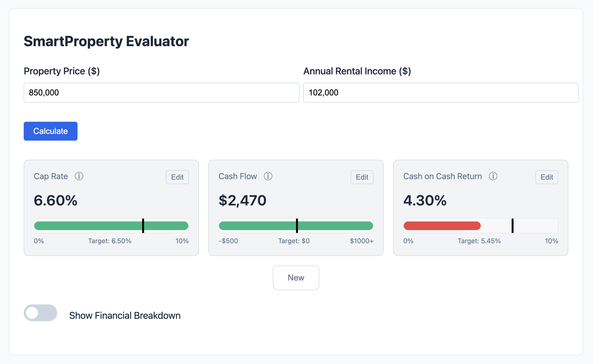Image resolution: width=593 pixels, height=364 pixels.
Task: Click the Cap Rate target marker
Action: pyautogui.click(x=143, y=226)
